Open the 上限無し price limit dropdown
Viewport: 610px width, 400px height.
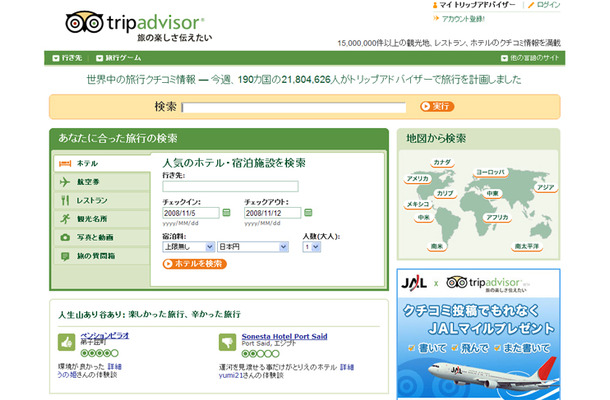[188, 247]
